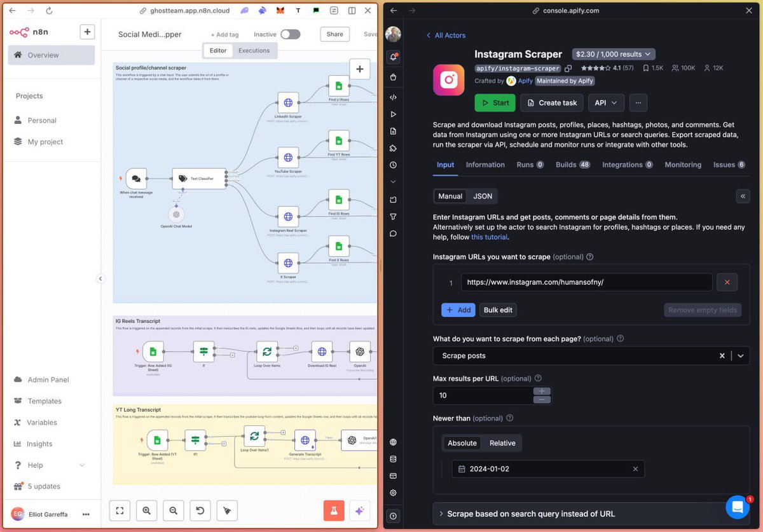Expand Scrape based on search query section
Image resolution: width=763 pixels, height=532 pixels.
point(591,514)
